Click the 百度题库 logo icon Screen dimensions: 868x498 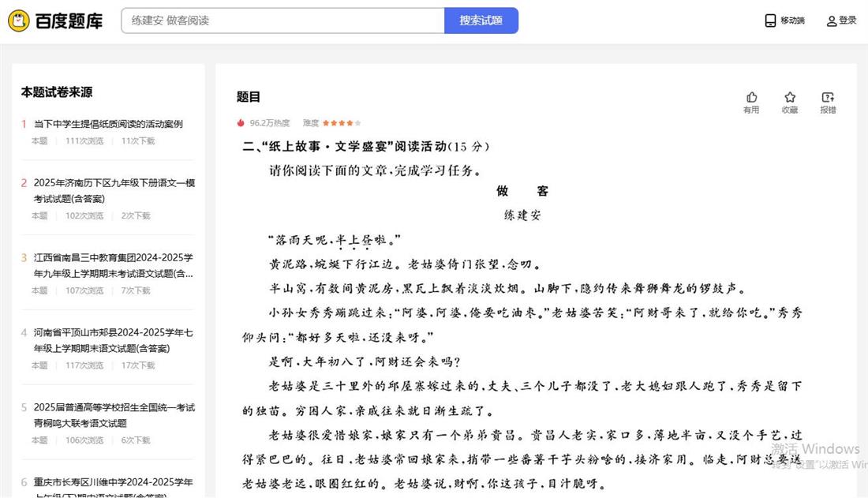pos(19,21)
